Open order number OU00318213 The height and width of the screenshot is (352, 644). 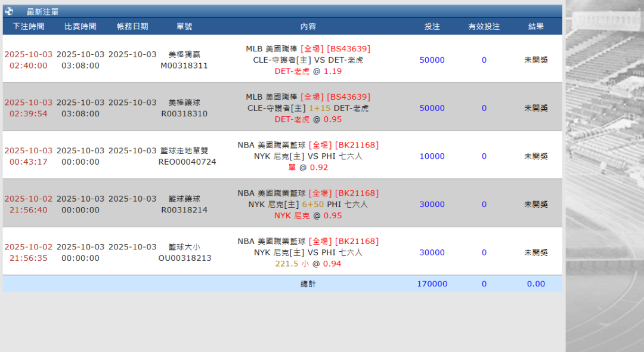[x=185, y=258]
